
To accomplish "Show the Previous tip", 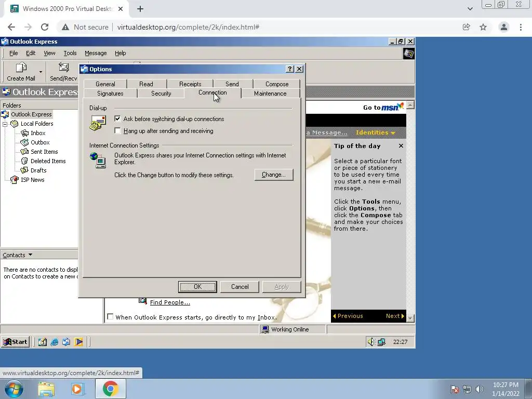I will pyautogui.click(x=348, y=316).
